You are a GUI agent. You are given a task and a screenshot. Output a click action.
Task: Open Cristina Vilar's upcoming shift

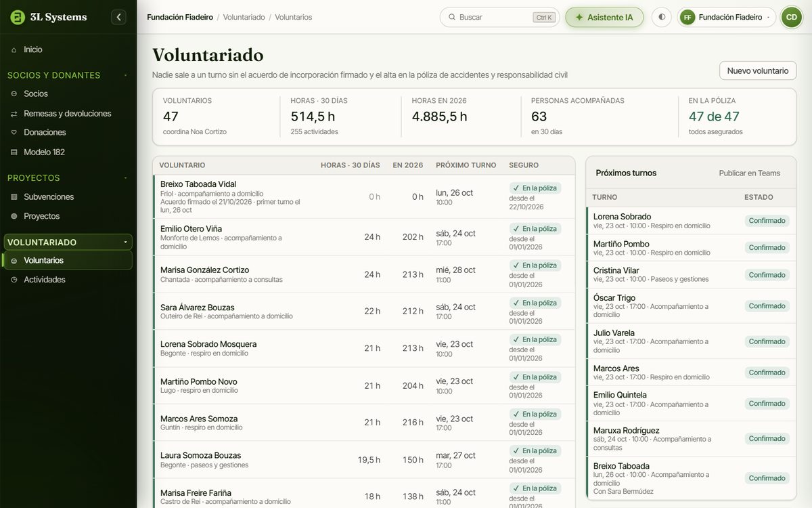pos(691,275)
